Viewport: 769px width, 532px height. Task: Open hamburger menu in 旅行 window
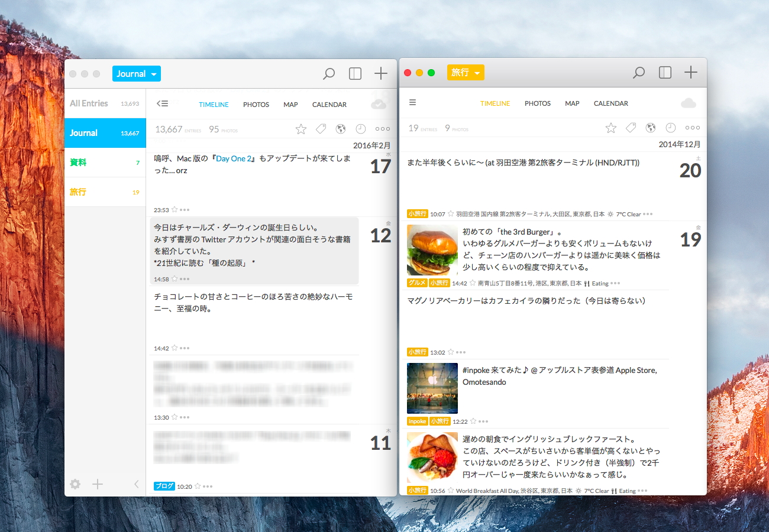(413, 102)
